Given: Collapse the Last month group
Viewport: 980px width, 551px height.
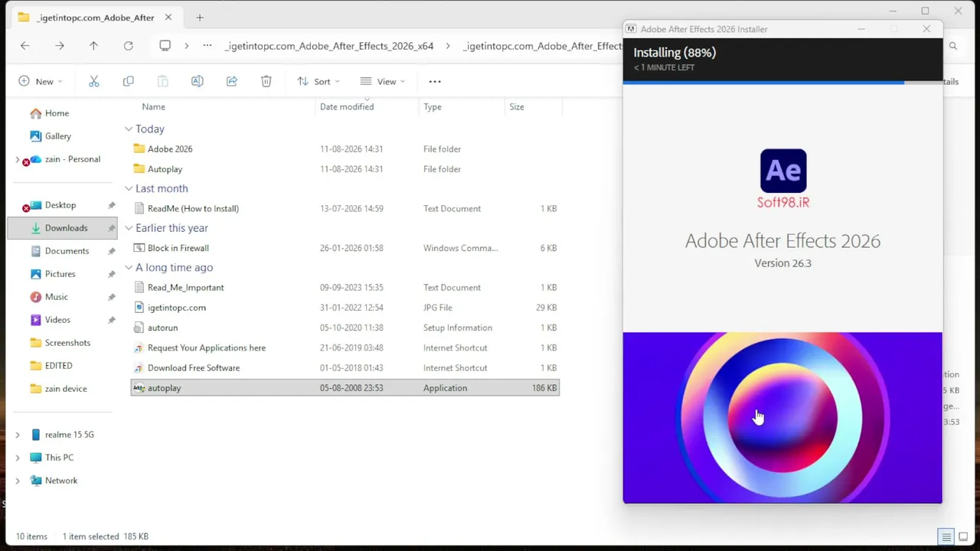Looking at the screenshot, I should [129, 188].
